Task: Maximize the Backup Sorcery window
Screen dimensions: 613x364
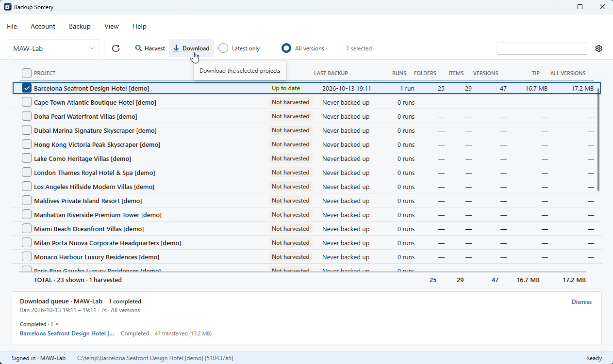Action: coord(580,7)
